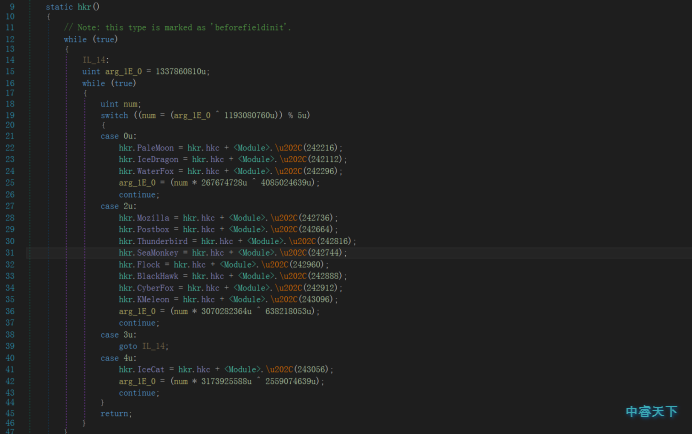Click the 'return;' statement
This screenshot has height=434, width=692.
pyautogui.click(x=116, y=413)
